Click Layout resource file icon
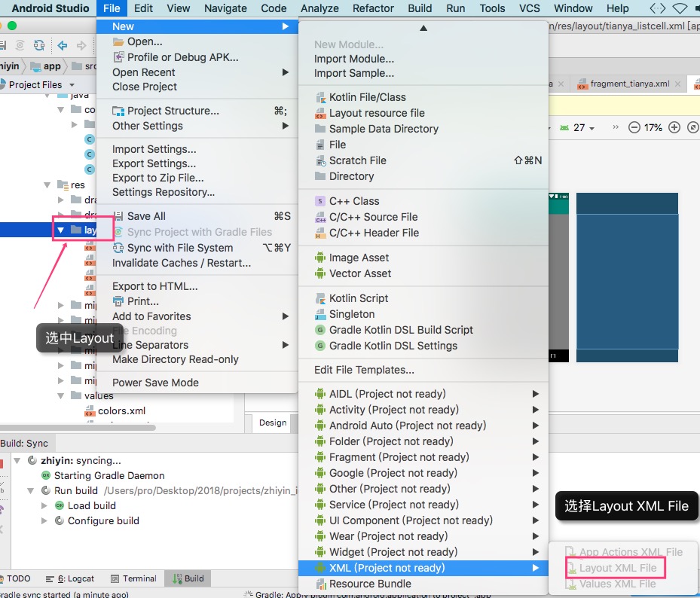 point(320,114)
